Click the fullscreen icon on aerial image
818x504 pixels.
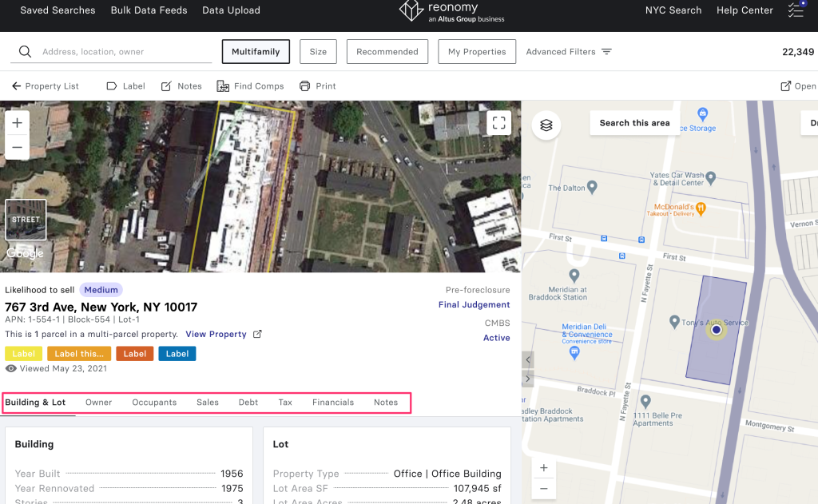pyautogui.click(x=499, y=123)
